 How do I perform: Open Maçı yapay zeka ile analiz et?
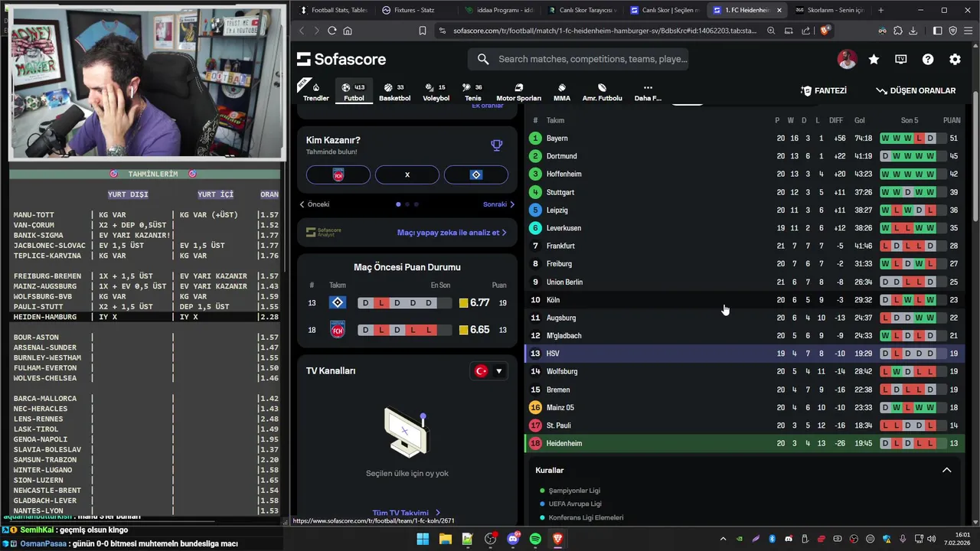coord(452,233)
